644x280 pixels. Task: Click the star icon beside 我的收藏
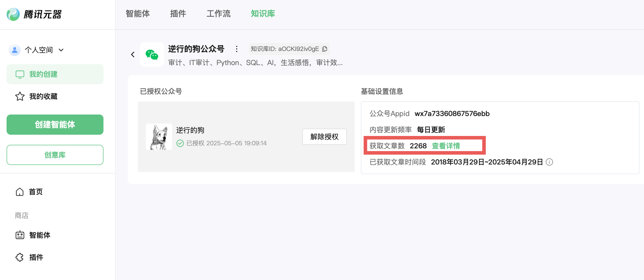pyautogui.click(x=20, y=96)
